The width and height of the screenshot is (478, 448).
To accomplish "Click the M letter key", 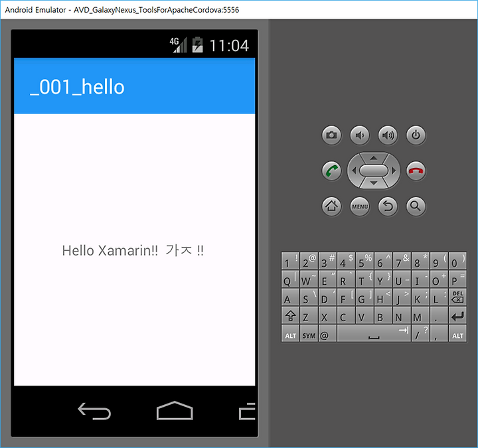I will tap(420, 315).
